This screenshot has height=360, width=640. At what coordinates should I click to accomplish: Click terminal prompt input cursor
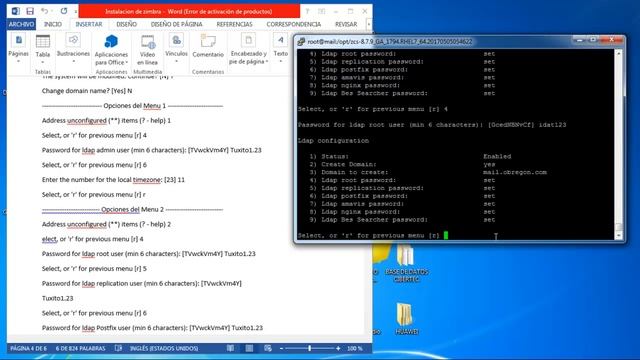coord(446,235)
